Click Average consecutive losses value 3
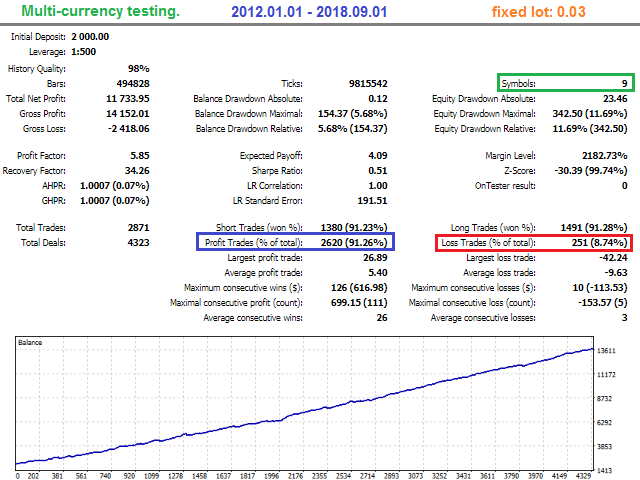The width and height of the screenshot is (640, 480). (624, 318)
